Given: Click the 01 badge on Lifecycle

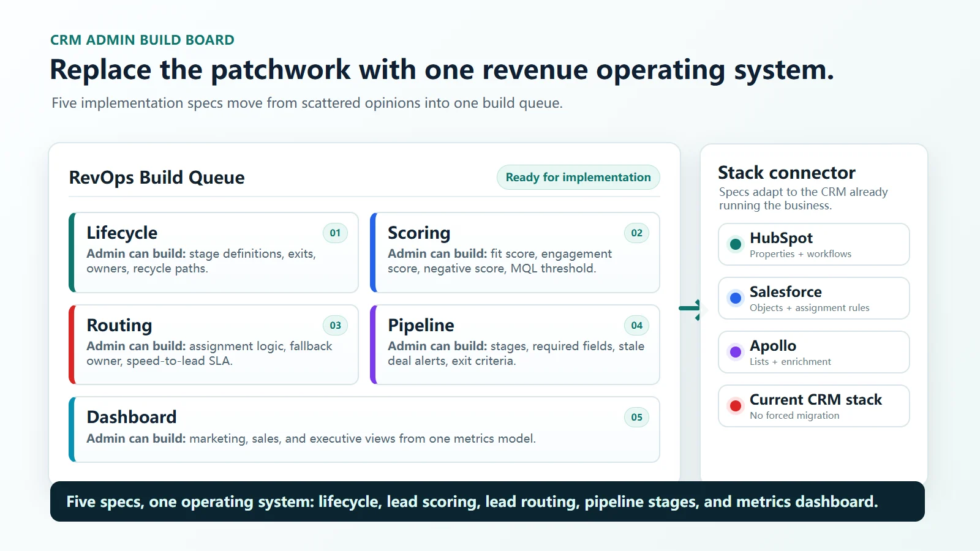Looking at the screenshot, I should pyautogui.click(x=335, y=233).
